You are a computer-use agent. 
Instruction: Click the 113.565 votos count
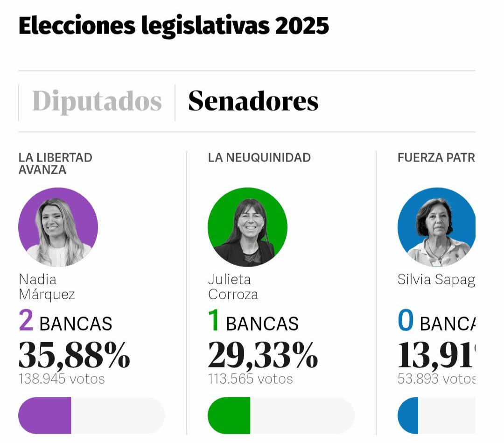click(x=249, y=379)
